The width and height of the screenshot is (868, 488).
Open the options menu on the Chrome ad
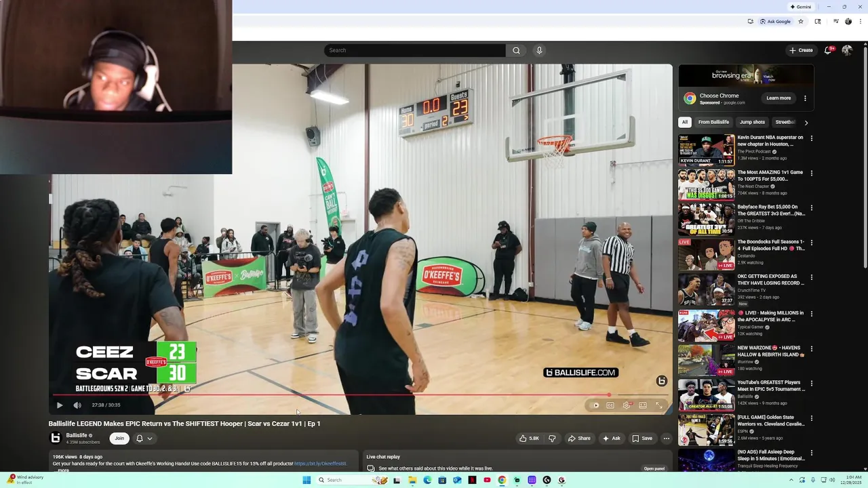point(805,98)
